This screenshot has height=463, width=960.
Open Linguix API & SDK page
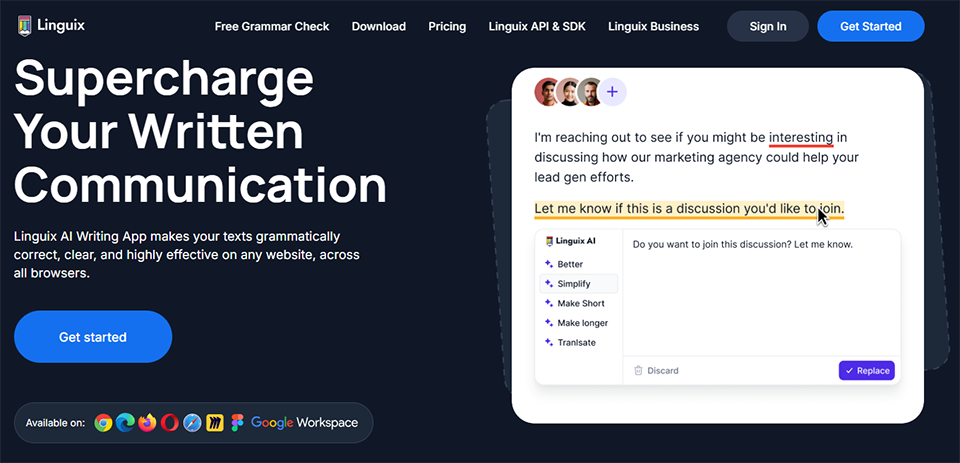pyautogui.click(x=537, y=26)
